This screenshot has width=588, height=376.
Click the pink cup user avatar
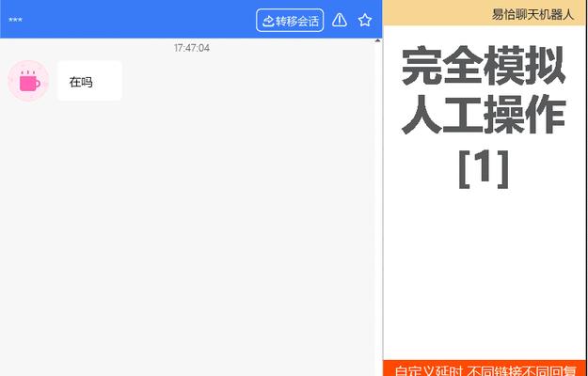28,81
